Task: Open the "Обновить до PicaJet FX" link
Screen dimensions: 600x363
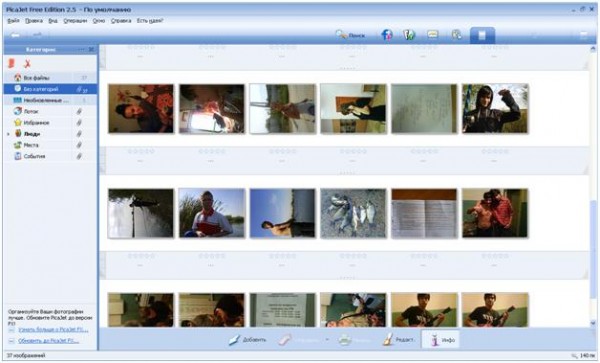Action: [x=49, y=341]
